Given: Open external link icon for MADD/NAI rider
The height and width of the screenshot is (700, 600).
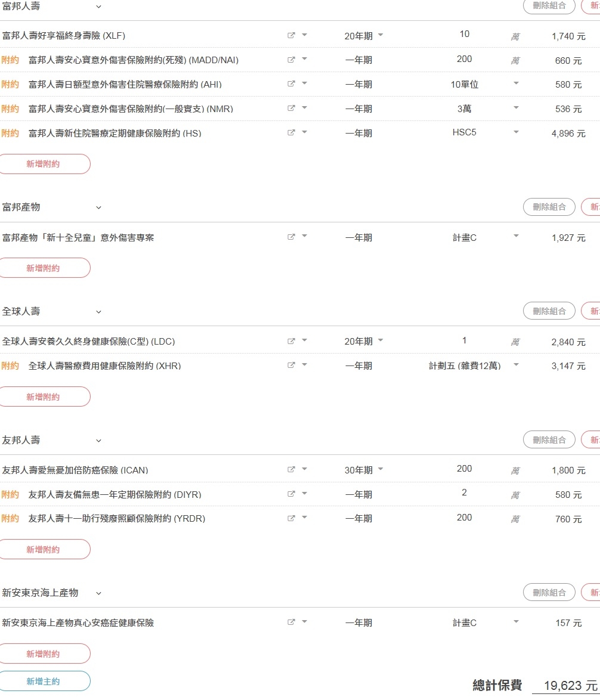Looking at the screenshot, I should [x=291, y=60].
